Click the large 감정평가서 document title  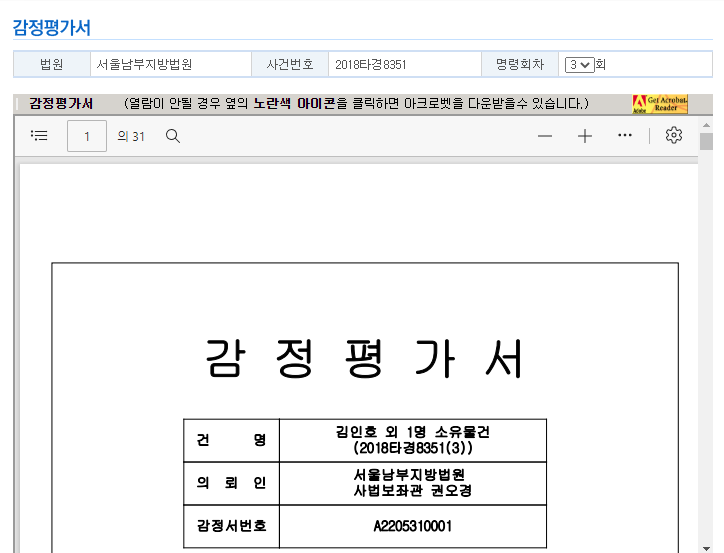[364, 359]
